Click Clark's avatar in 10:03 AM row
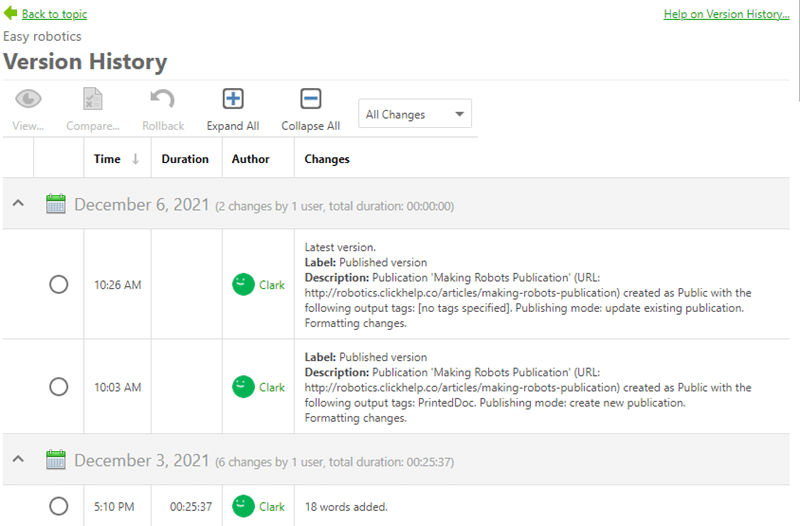The image size is (800, 526). [243, 387]
